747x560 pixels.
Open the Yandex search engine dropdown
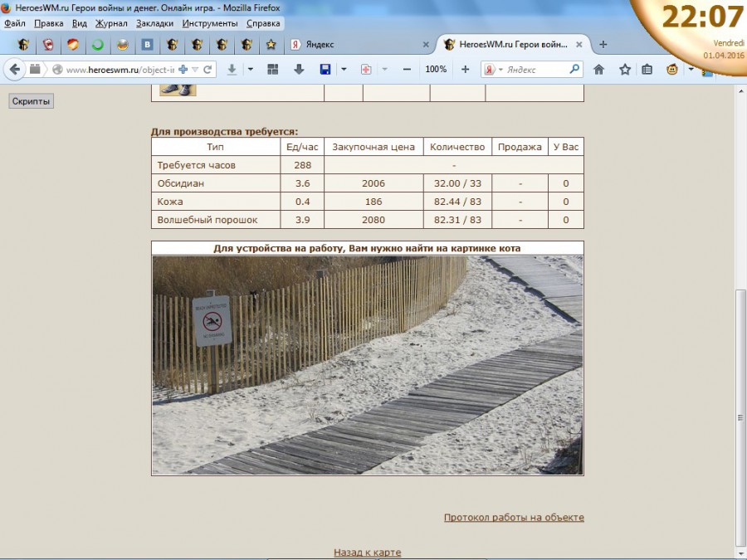click(491, 70)
